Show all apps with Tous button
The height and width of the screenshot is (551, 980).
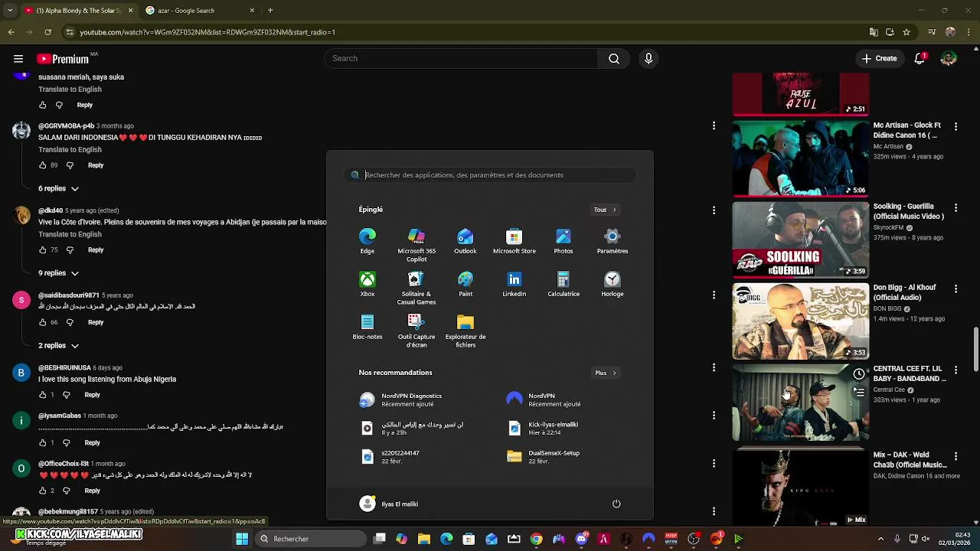[605, 210]
